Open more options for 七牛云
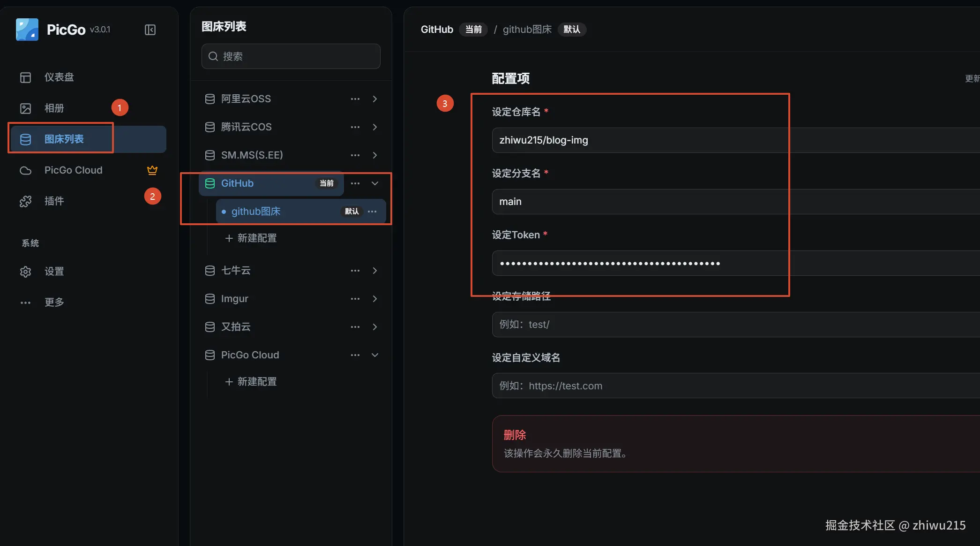The height and width of the screenshot is (546, 980). coord(355,271)
